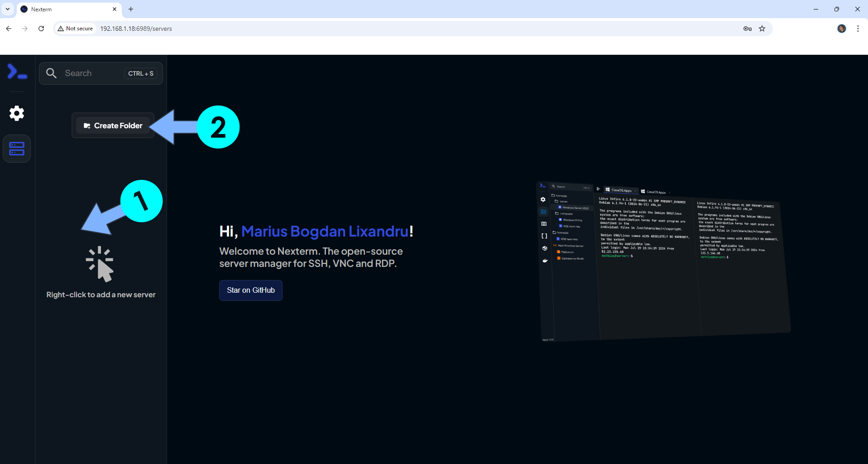This screenshot has height=464, width=868.
Task: Click the Create Folder menu entry
Action: [x=113, y=126]
